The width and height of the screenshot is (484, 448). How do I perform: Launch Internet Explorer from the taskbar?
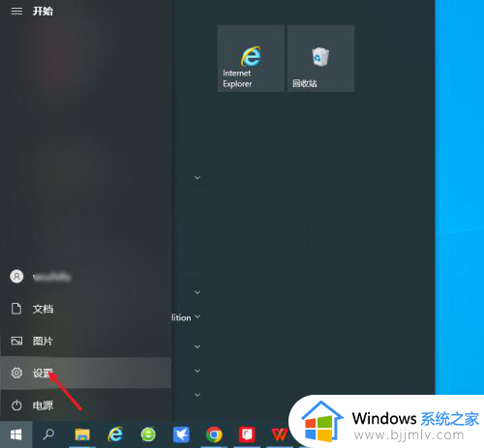[x=115, y=434]
